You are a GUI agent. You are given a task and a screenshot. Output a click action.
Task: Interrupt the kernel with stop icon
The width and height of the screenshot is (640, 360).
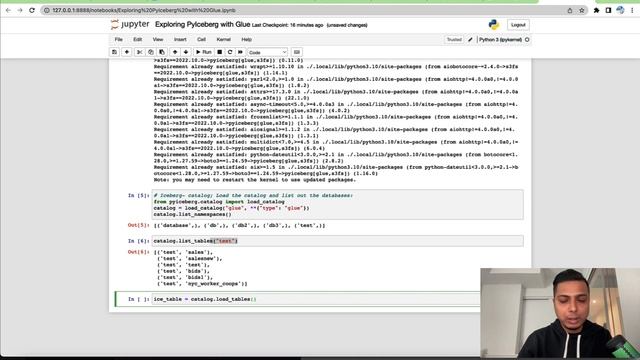(x=220, y=52)
